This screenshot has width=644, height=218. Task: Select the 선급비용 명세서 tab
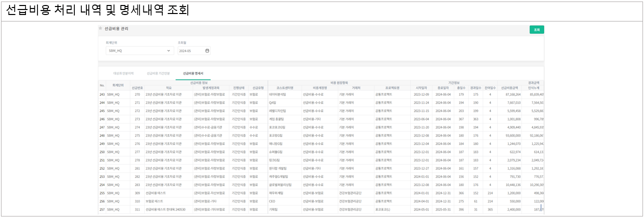click(x=193, y=73)
